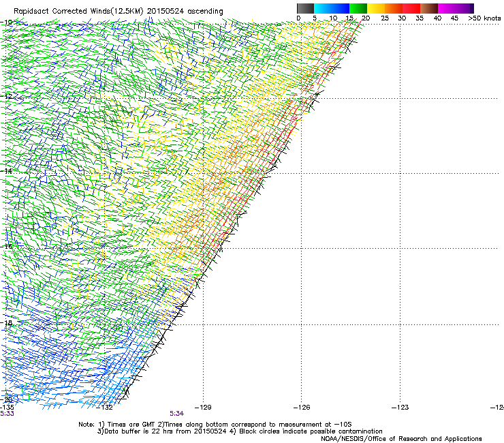
Task: Click the legend number '10'
Action: pos(333,18)
